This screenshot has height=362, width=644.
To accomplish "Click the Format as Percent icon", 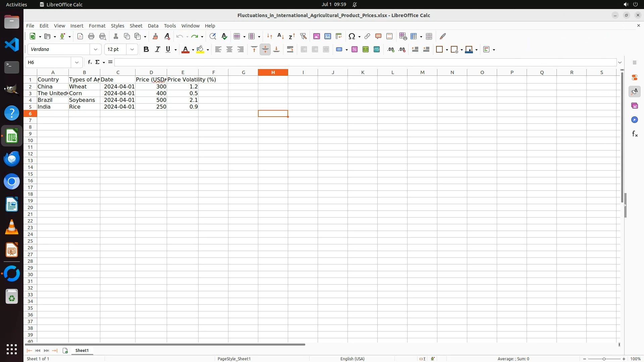I will pos(355,50).
